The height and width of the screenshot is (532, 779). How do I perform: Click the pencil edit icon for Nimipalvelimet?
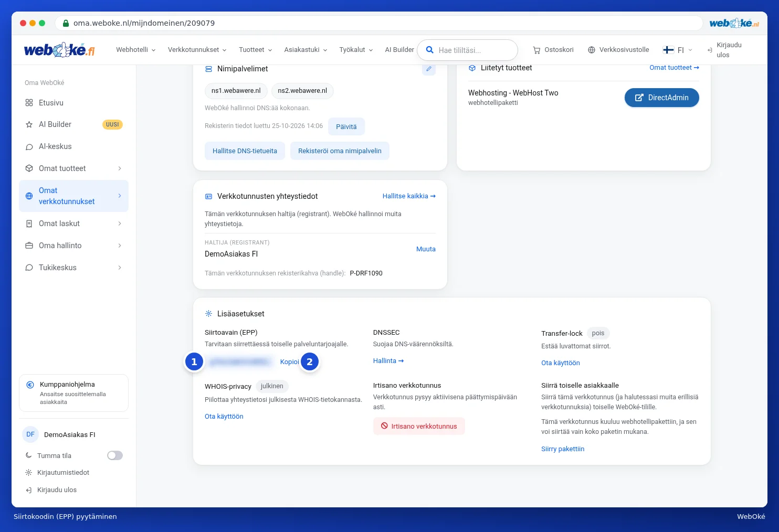point(429,69)
